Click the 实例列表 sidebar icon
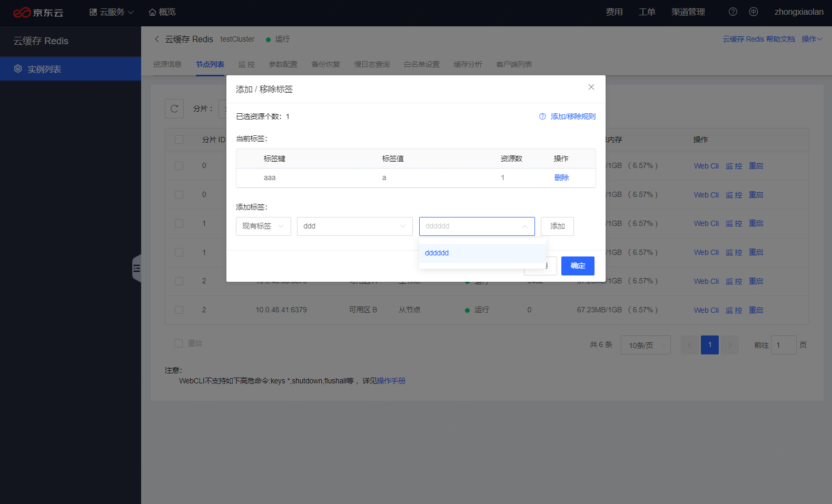832x504 pixels. (18, 69)
